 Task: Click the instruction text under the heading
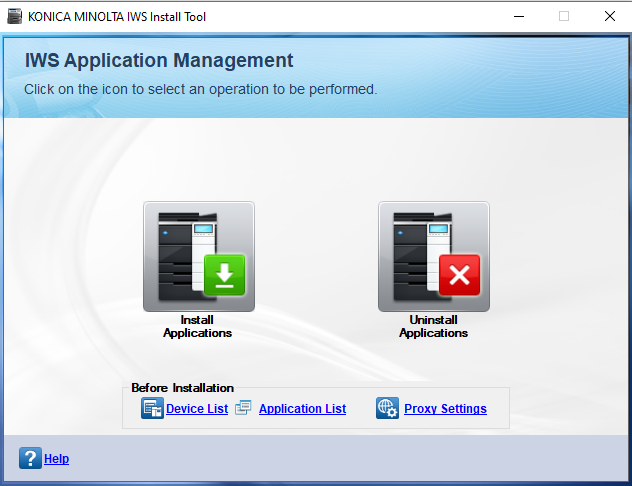(x=200, y=89)
